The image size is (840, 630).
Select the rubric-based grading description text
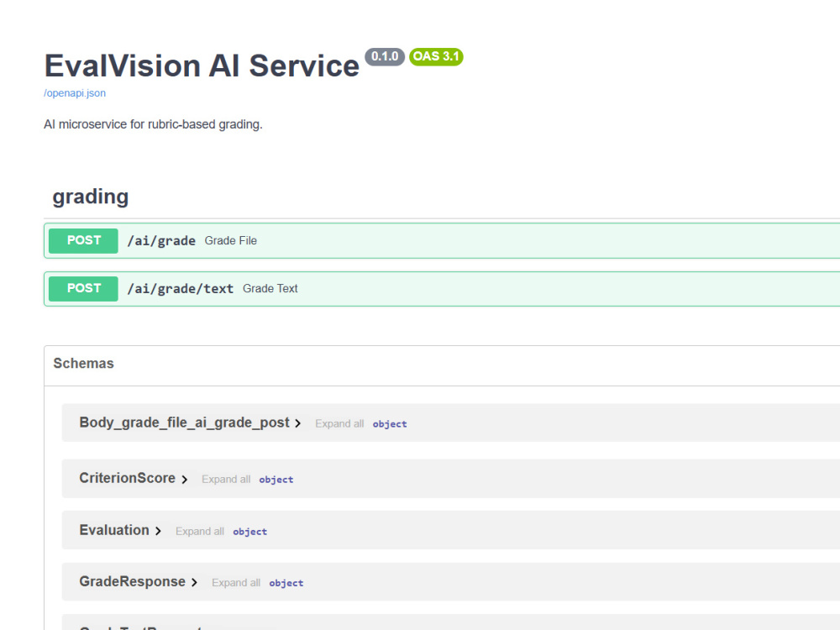(x=153, y=124)
